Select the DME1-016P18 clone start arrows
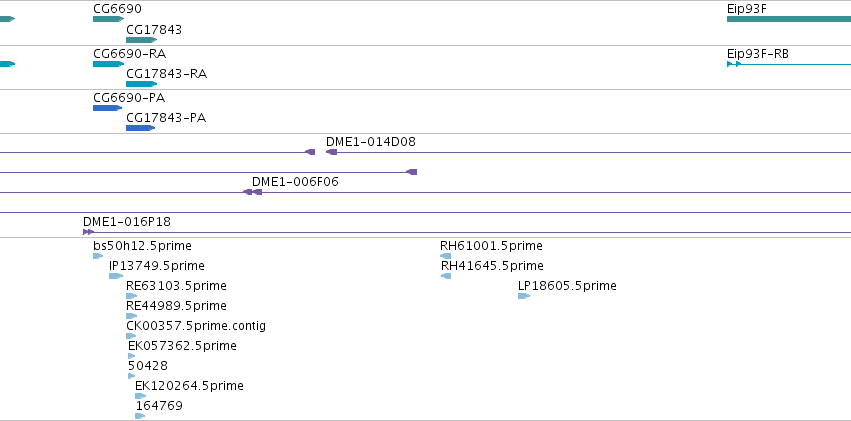The height and width of the screenshot is (421, 851). [88, 232]
